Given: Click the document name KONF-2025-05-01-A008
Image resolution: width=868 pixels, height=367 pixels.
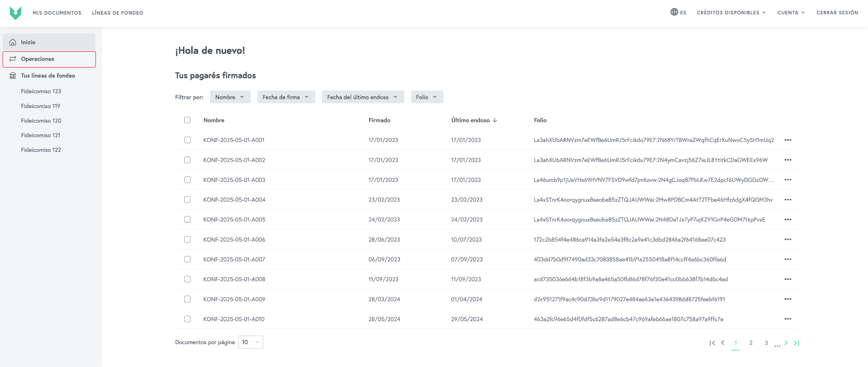Looking at the screenshot, I should [234, 279].
